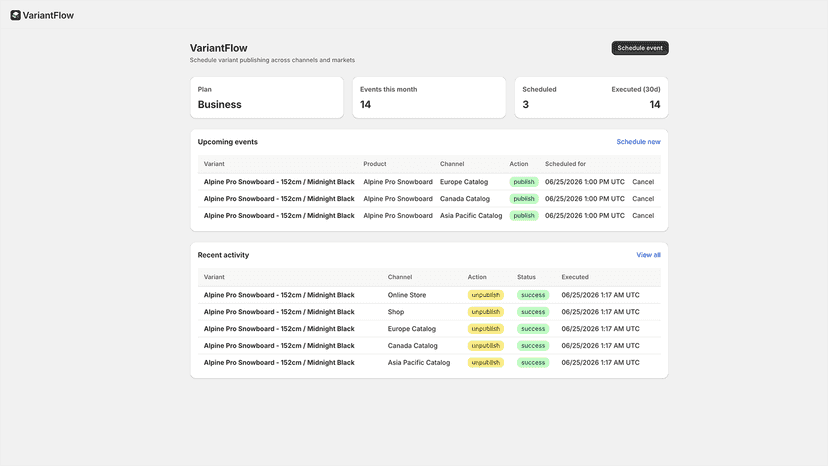Cancel the Asia Pacific Catalog upcoming event
The image size is (828, 466).
(x=643, y=216)
